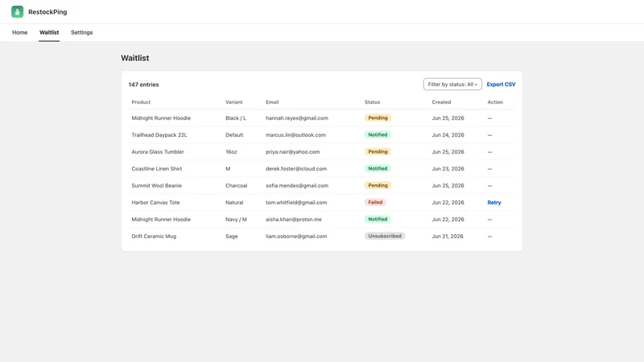Click email aisha.khan@proton.me

pos(294,220)
